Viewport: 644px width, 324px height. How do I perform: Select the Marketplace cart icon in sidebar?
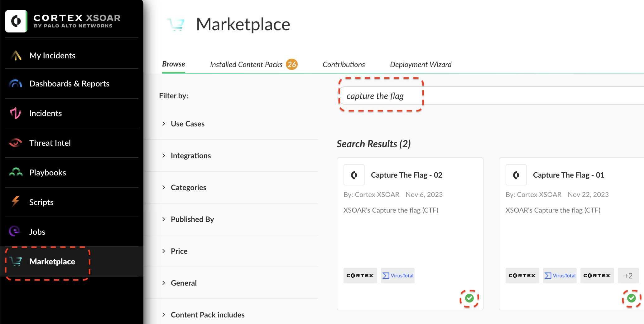click(x=16, y=261)
